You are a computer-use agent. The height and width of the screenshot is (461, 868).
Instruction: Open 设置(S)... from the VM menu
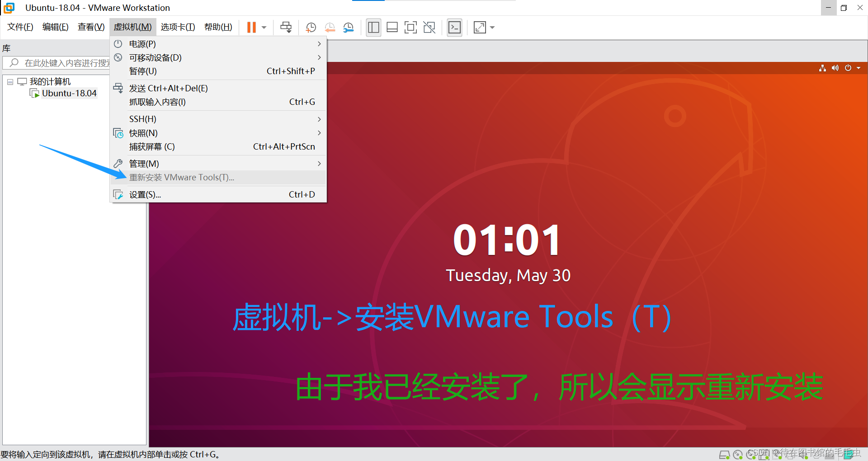pos(218,194)
